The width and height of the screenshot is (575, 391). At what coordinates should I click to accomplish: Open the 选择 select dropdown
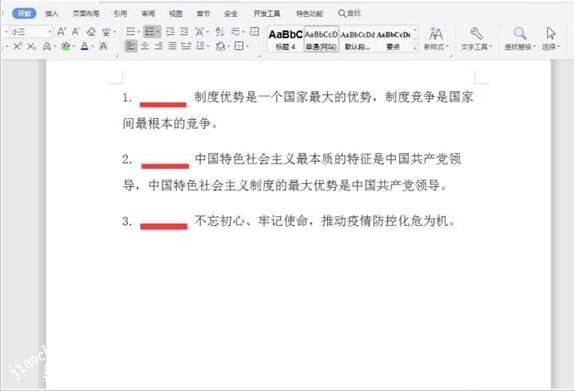coord(551,39)
